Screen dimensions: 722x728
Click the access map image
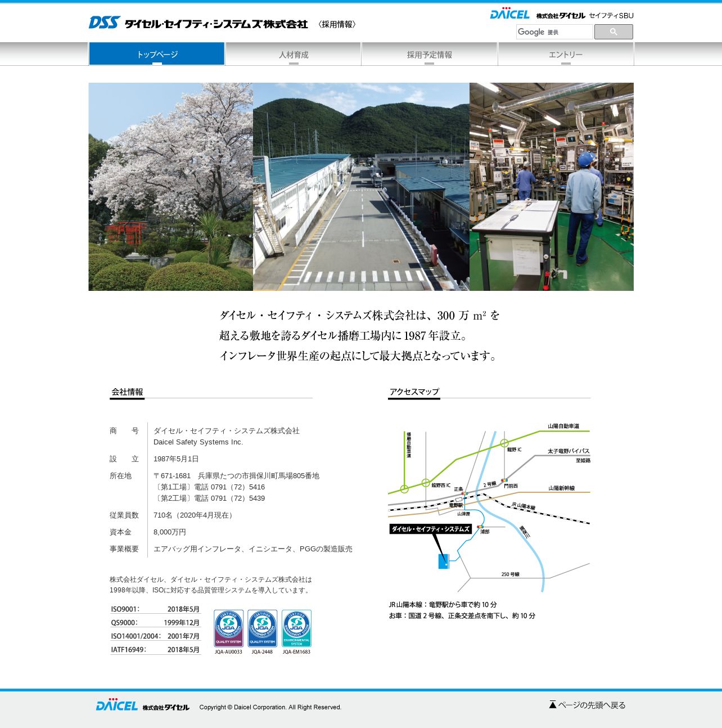(x=489, y=506)
